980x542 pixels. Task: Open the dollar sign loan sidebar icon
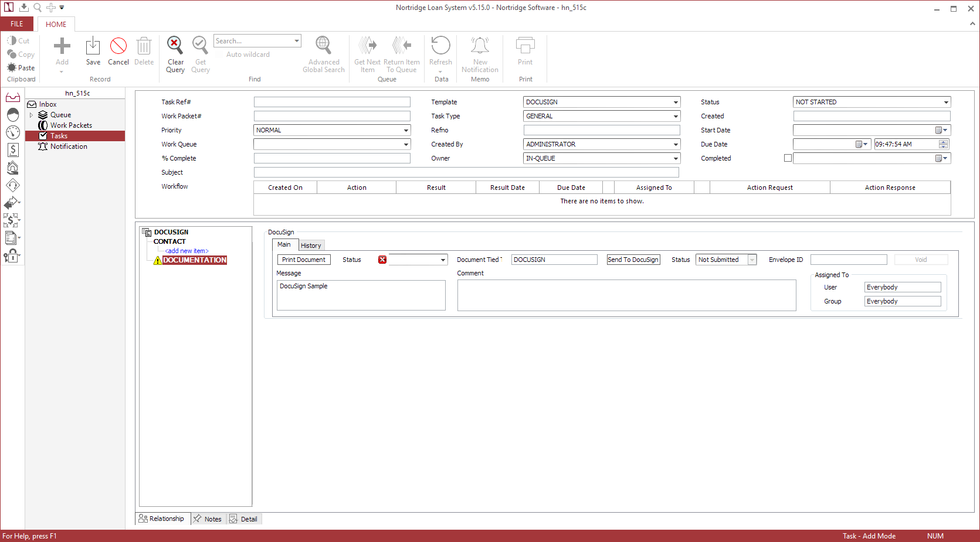click(13, 150)
